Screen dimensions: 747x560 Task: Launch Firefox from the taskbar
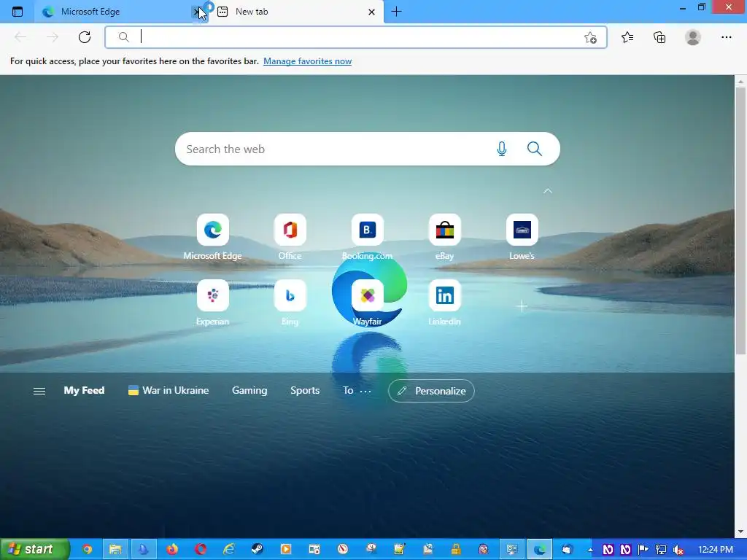click(x=172, y=550)
